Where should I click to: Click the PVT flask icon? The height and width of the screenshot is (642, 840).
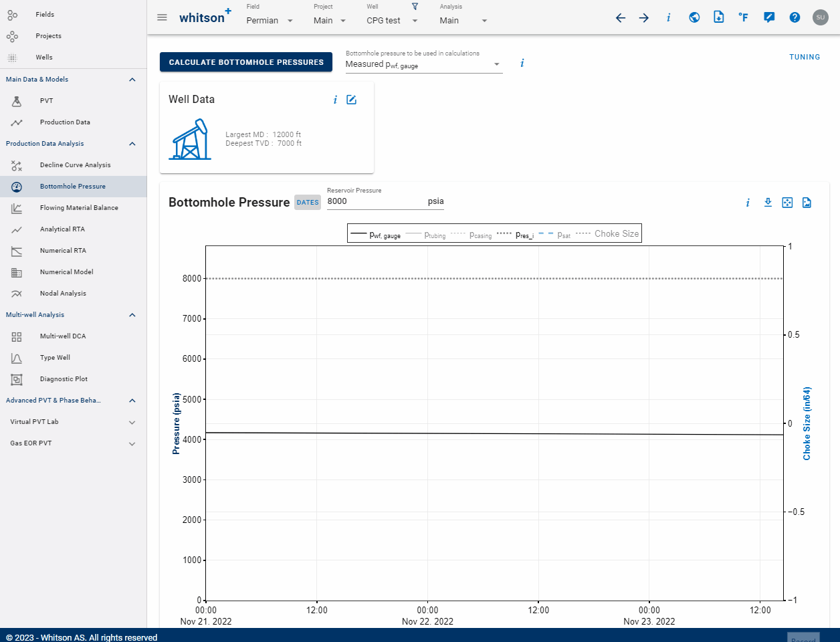point(17,101)
